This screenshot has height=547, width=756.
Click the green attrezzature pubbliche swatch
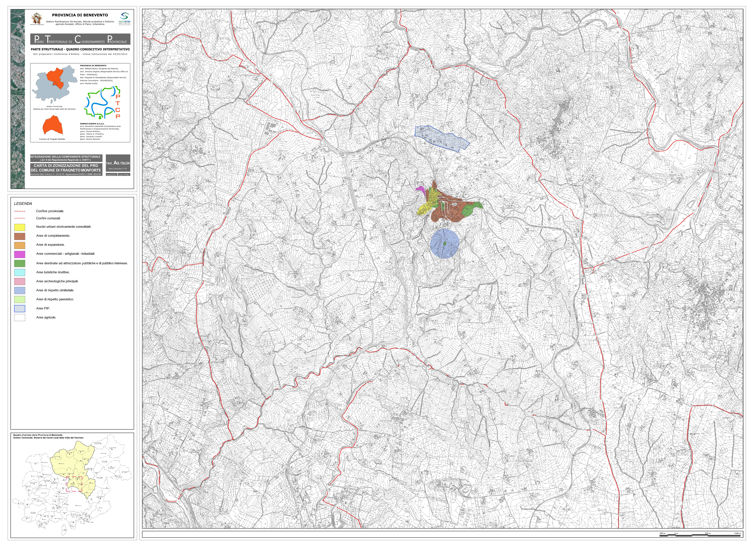click(x=20, y=263)
